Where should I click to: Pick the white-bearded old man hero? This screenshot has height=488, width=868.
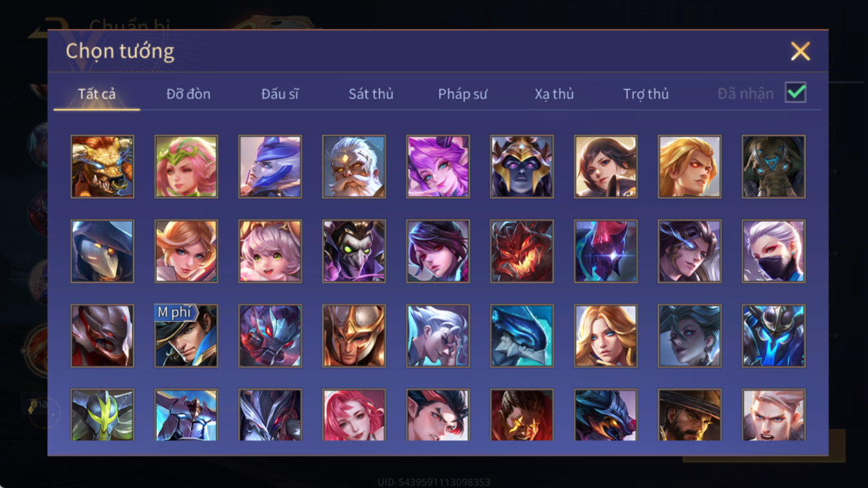354,167
